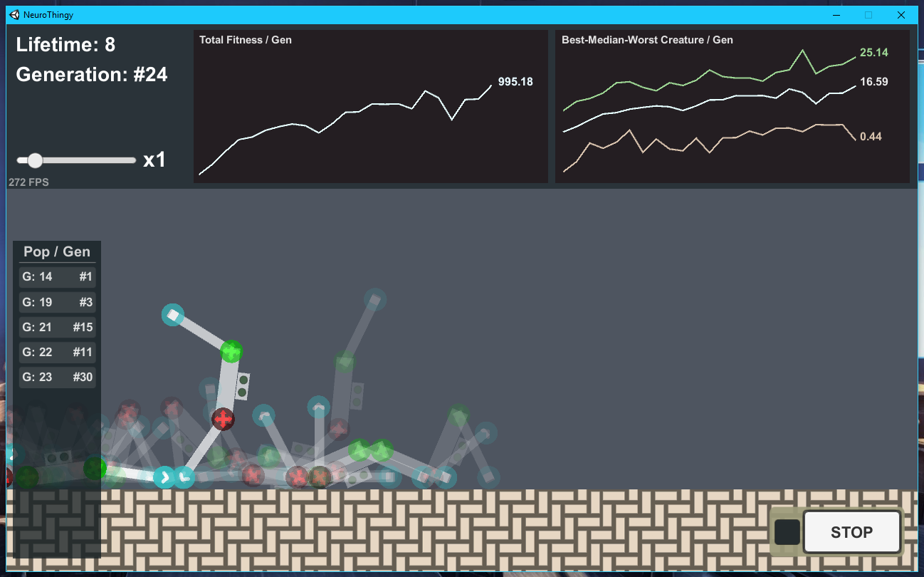
Task: Select the red cross joint on the creature
Action: (x=223, y=420)
